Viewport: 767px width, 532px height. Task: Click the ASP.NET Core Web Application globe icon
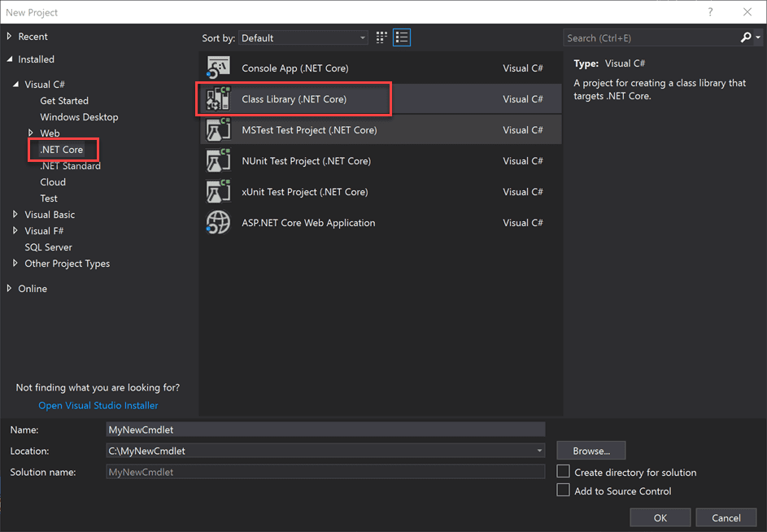pyautogui.click(x=218, y=222)
